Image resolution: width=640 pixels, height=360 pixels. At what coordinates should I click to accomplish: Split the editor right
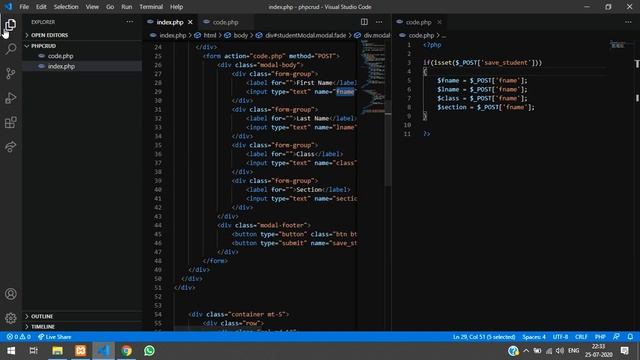(364, 22)
